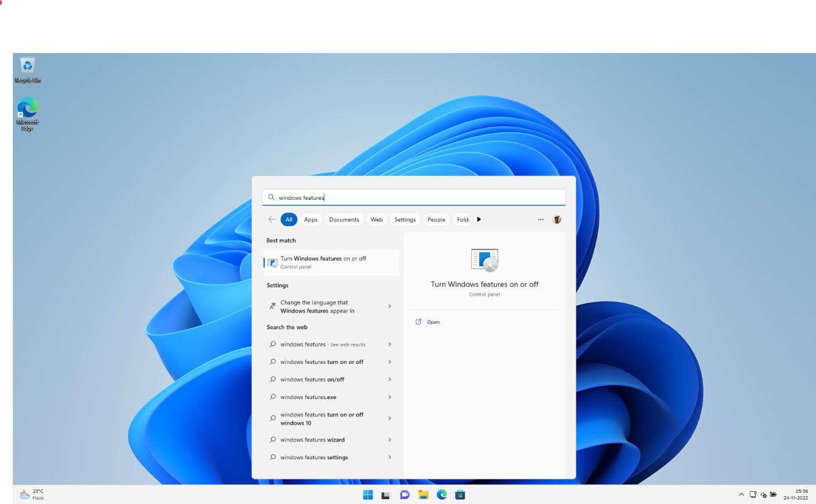Screen dimensions: 816x504
Task: Expand the arrow for 'windows features.exe'
Action: (x=390, y=397)
